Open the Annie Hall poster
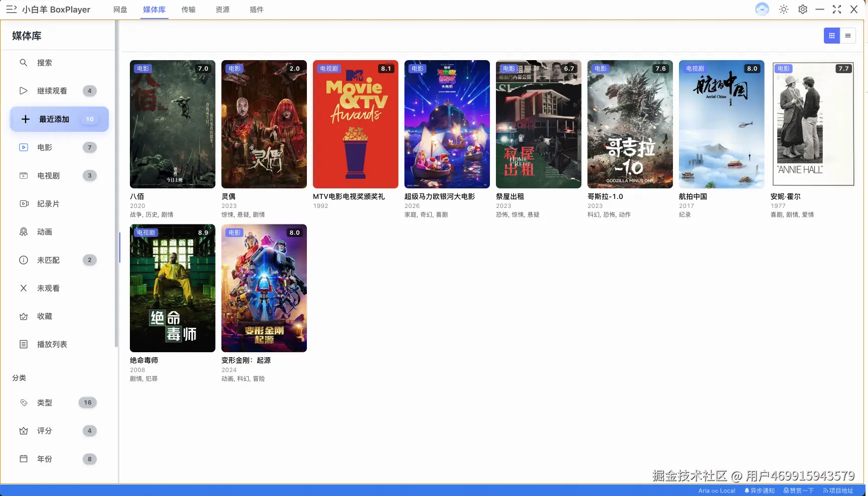 (813, 124)
